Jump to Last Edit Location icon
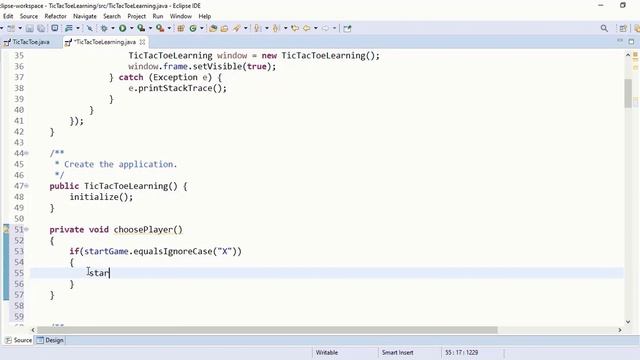The image size is (640, 360). [x=295, y=28]
